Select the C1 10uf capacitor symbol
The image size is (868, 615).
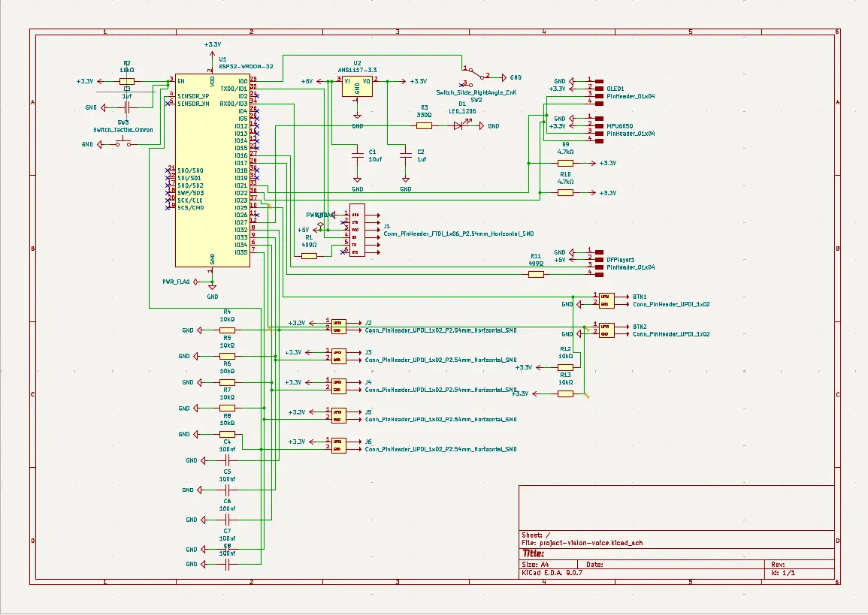tap(358, 157)
